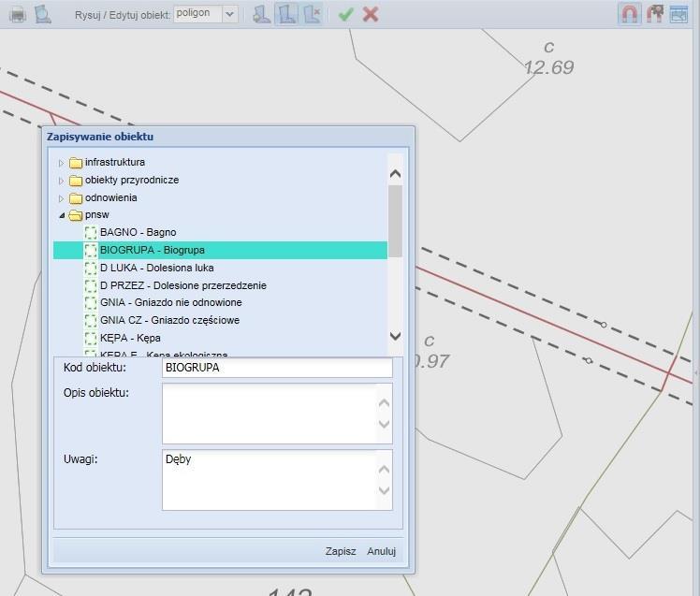
Task: Select the delete polygon tool
Action: click(x=312, y=14)
